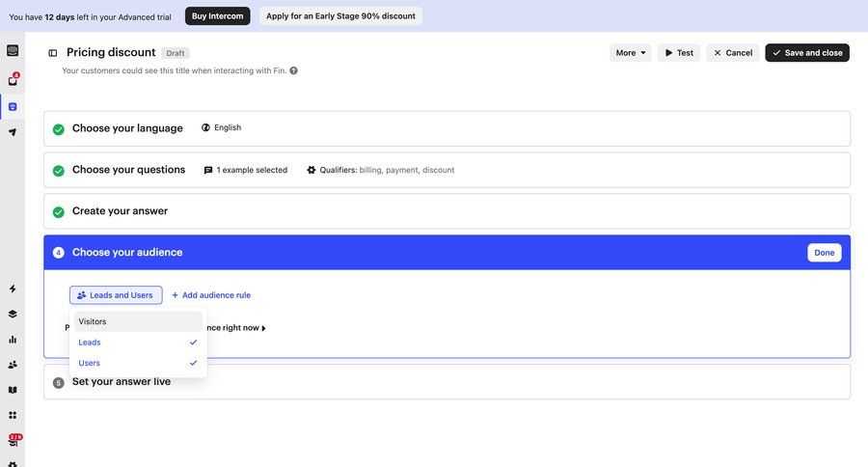Screen dimensions: 868x467
Task: Click Add audience rule
Action: coord(211,295)
